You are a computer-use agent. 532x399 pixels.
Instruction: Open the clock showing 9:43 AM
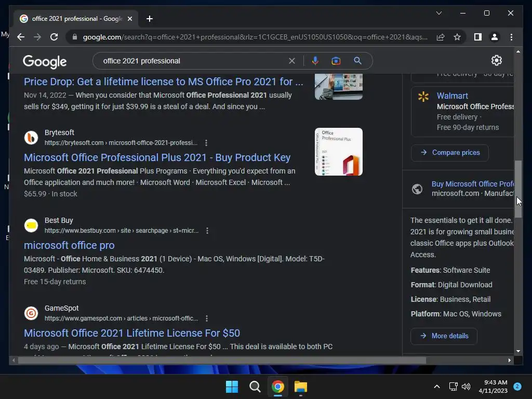coord(493,387)
